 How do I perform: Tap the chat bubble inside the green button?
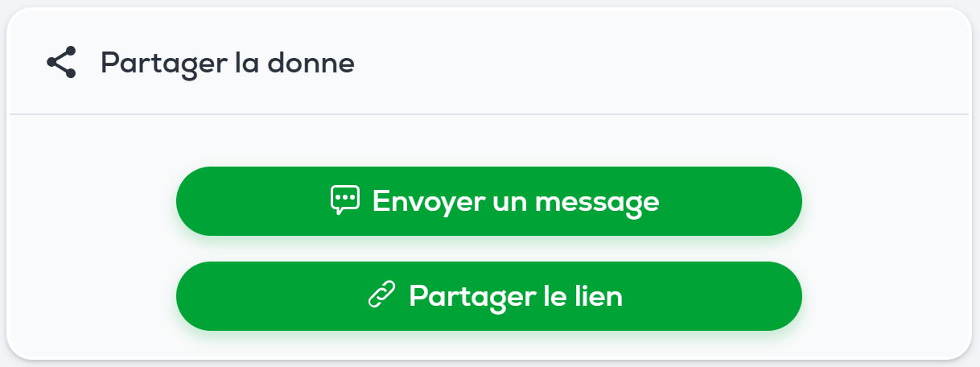tap(344, 200)
